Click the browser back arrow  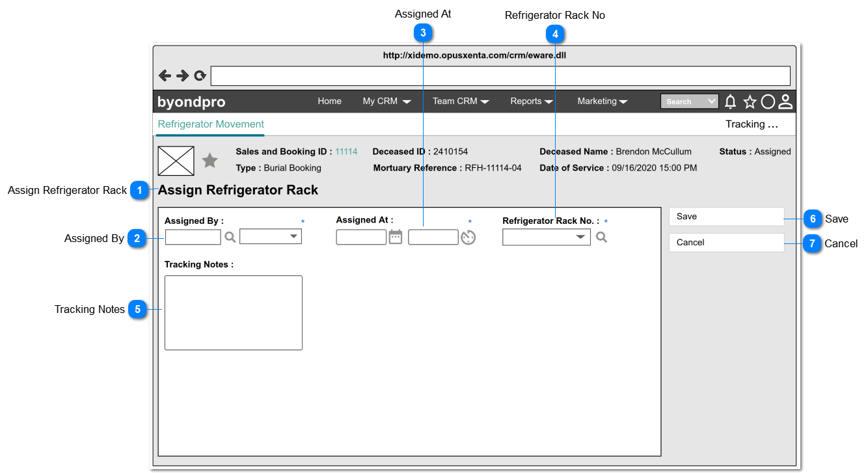coord(165,75)
